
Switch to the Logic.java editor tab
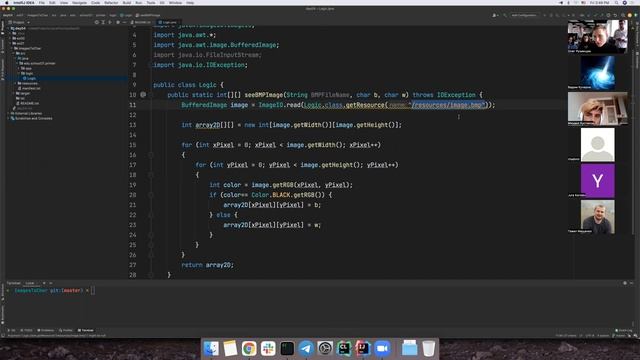coord(168,22)
